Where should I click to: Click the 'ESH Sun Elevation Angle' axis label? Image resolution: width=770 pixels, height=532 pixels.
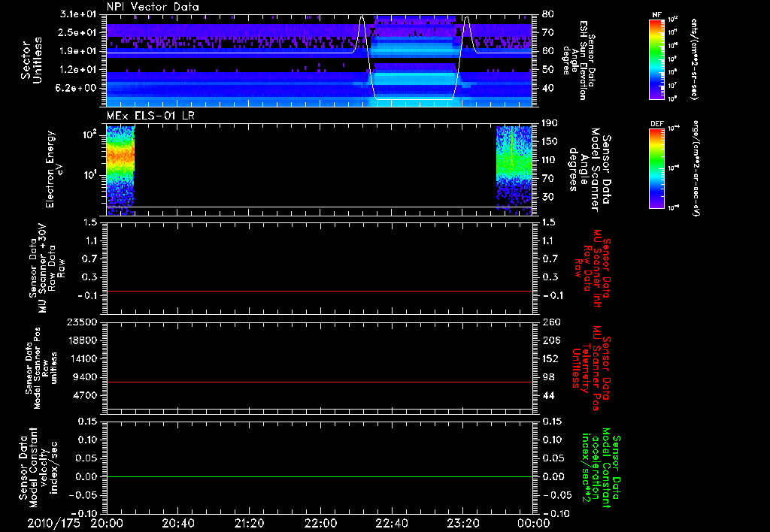[581, 60]
